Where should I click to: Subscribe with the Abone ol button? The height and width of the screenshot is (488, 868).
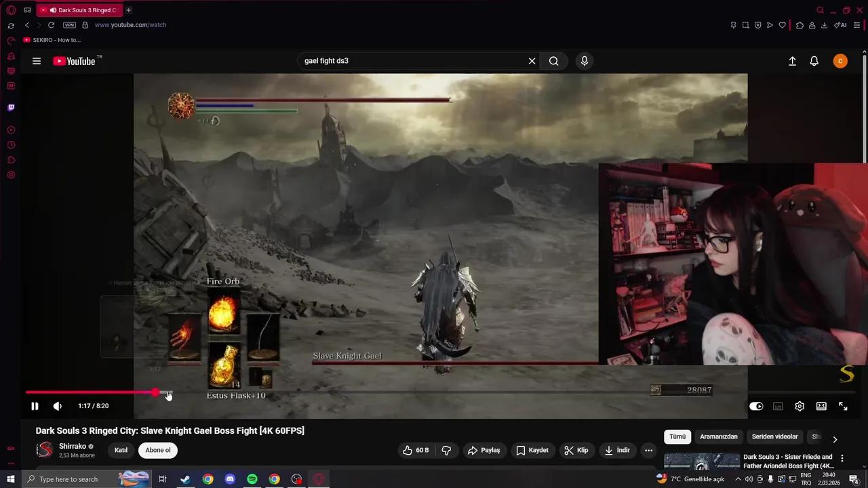(158, 450)
